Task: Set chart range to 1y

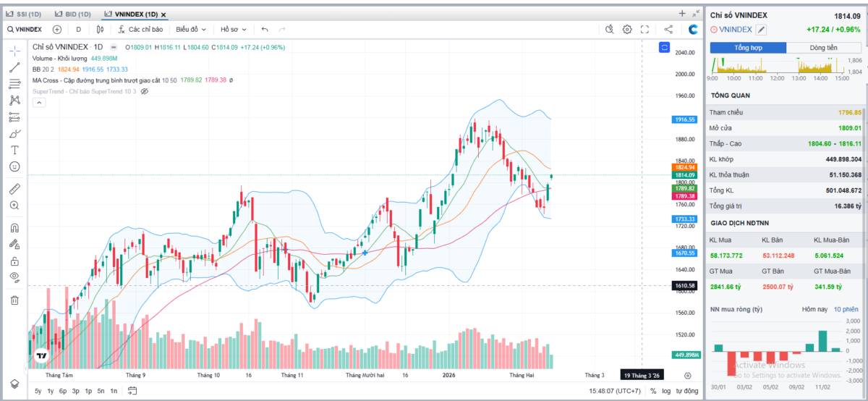Action: [51, 391]
